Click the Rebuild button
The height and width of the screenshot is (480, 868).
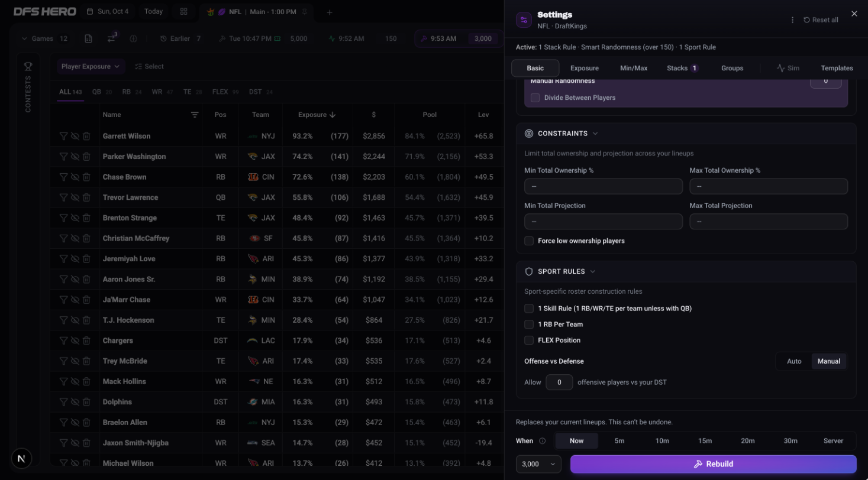click(x=713, y=464)
